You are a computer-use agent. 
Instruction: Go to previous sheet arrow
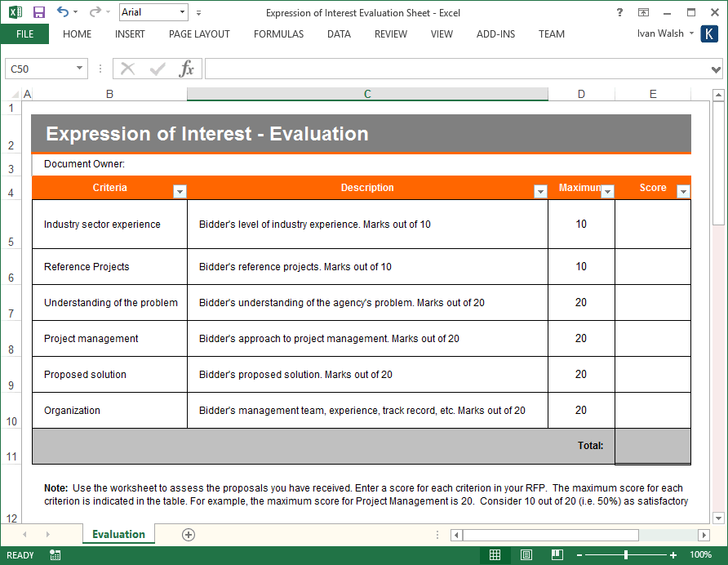[x=24, y=535]
